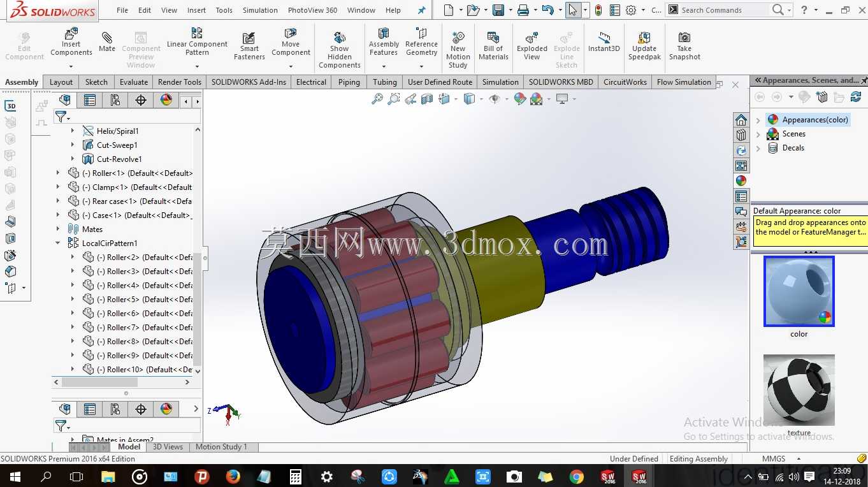Viewport: 868px width, 487px height.
Task: Open the Mate tool
Action: (107, 41)
